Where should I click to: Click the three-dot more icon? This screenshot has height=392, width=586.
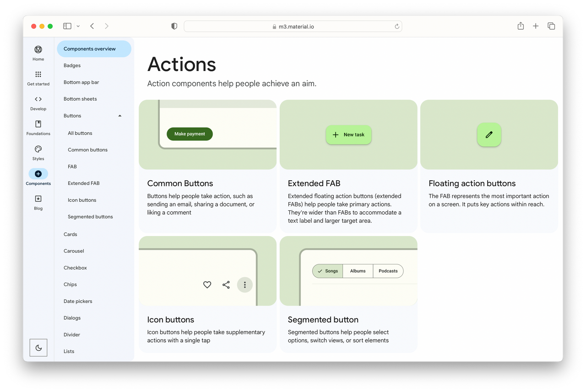tap(245, 285)
